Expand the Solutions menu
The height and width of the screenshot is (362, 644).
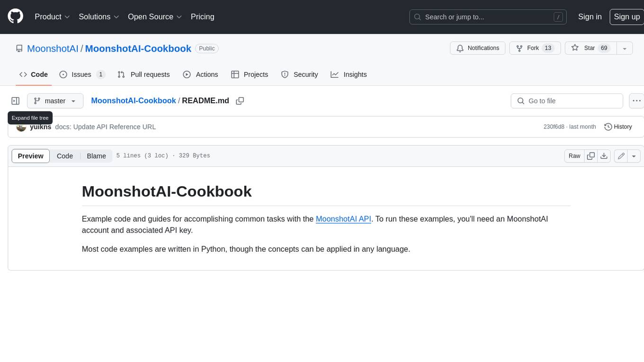(x=99, y=17)
